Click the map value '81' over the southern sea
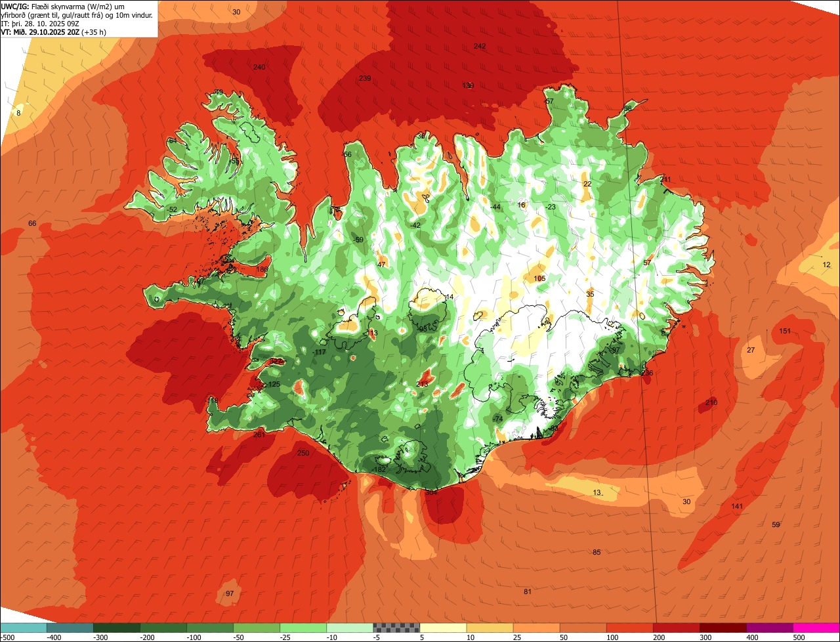This screenshot has height=642, width=840. (528, 591)
